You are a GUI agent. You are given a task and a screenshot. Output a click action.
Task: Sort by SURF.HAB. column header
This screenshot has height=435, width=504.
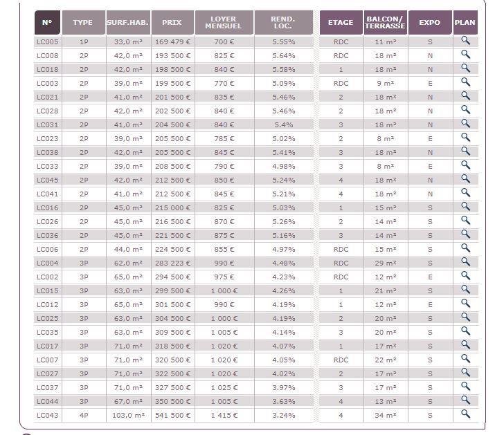pos(128,22)
